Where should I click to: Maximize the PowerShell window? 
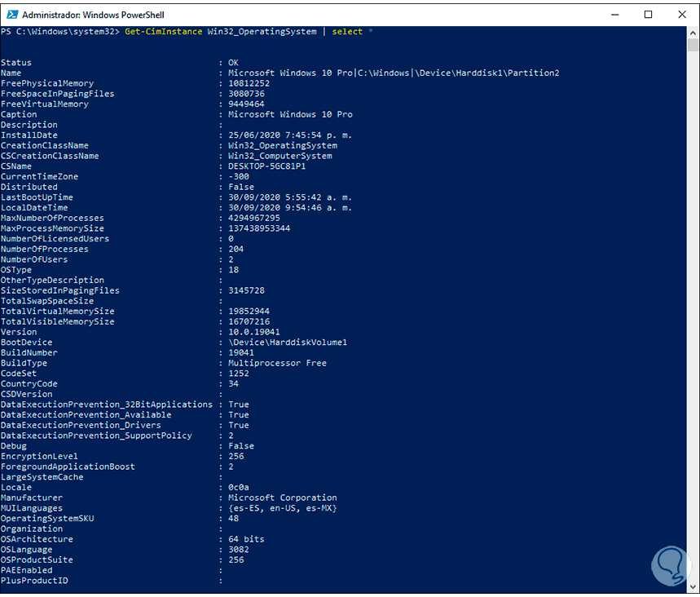[648, 15]
